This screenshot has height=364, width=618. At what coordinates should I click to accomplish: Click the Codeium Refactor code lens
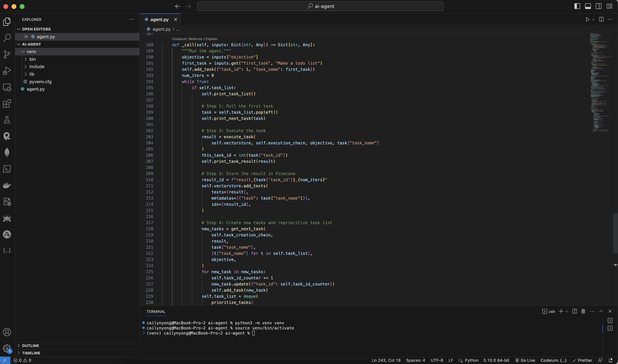pos(196,39)
